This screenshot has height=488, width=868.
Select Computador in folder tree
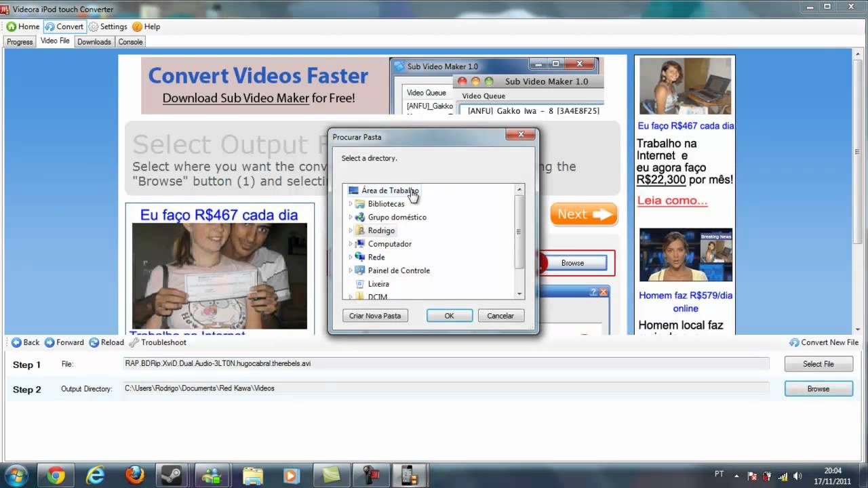pyautogui.click(x=389, y=244)
